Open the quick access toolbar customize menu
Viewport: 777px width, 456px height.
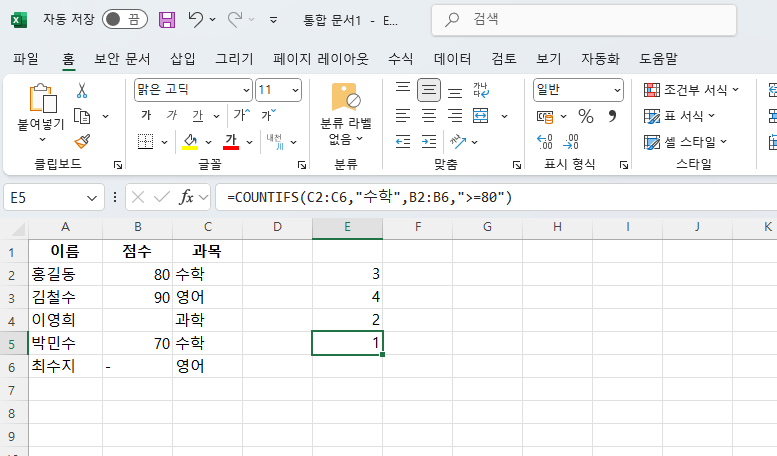273,20
